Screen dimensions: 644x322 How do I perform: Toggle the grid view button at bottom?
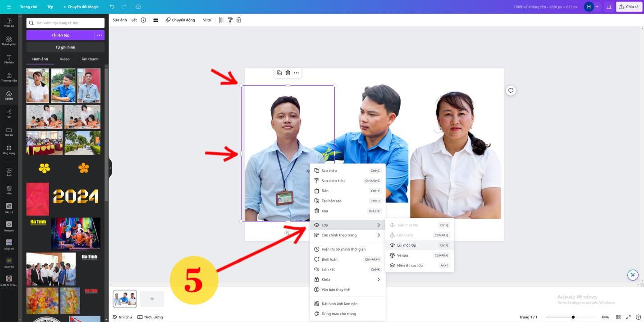618,317
